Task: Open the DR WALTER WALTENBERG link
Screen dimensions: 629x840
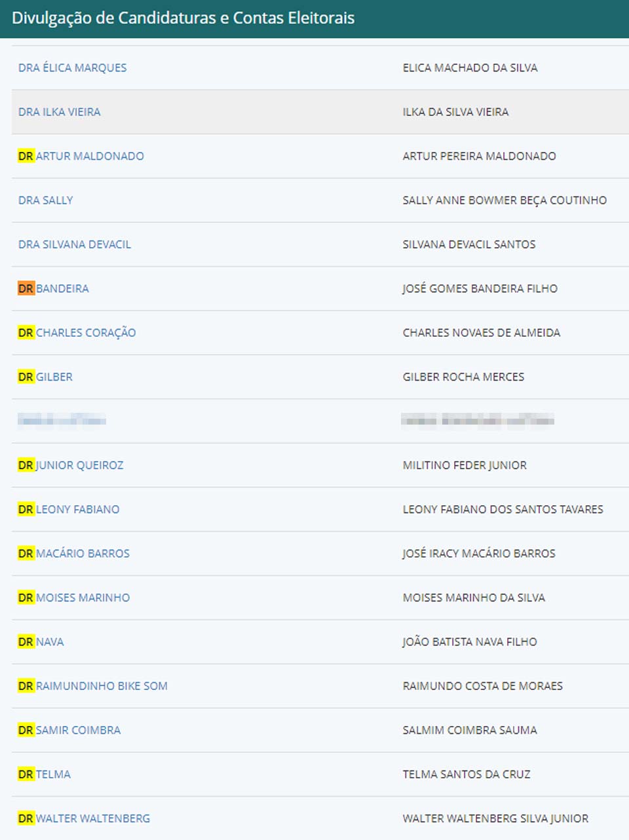Action: (84, 818)
